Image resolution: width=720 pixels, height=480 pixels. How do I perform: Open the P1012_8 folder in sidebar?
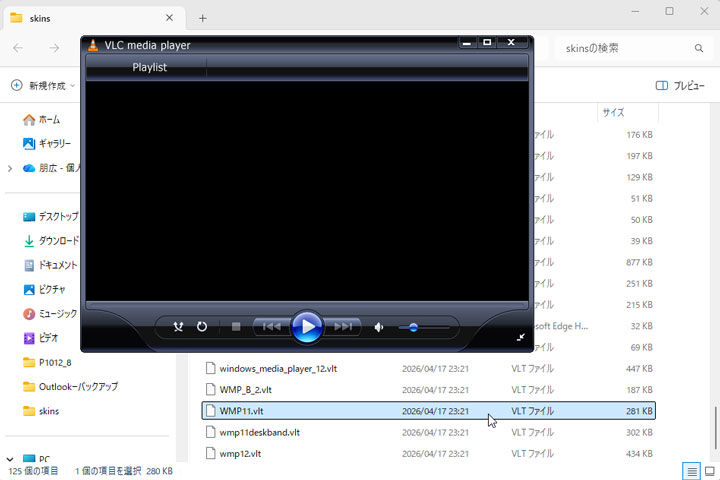[x=47, y=362]
